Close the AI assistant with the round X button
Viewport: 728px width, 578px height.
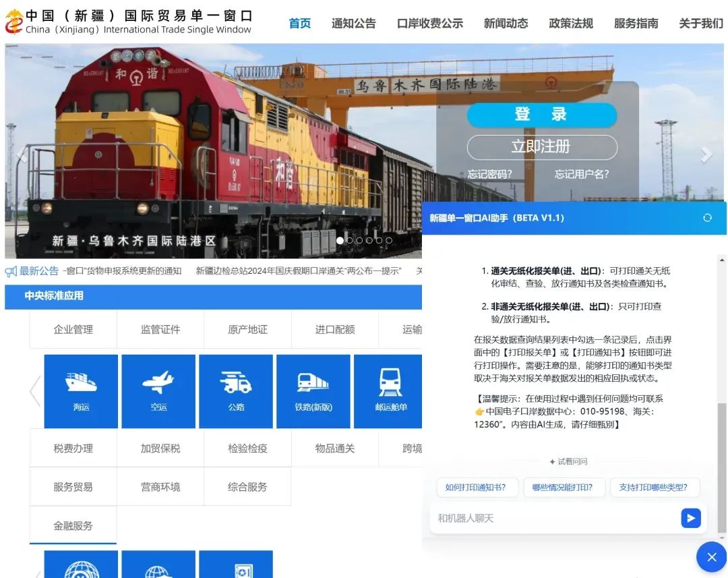712,557
